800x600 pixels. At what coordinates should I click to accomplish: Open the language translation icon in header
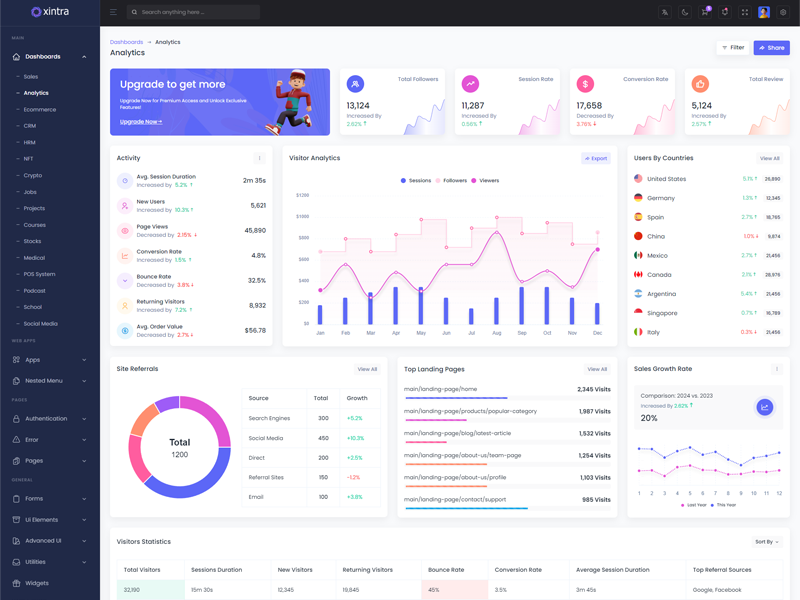(x=665, y=12)
